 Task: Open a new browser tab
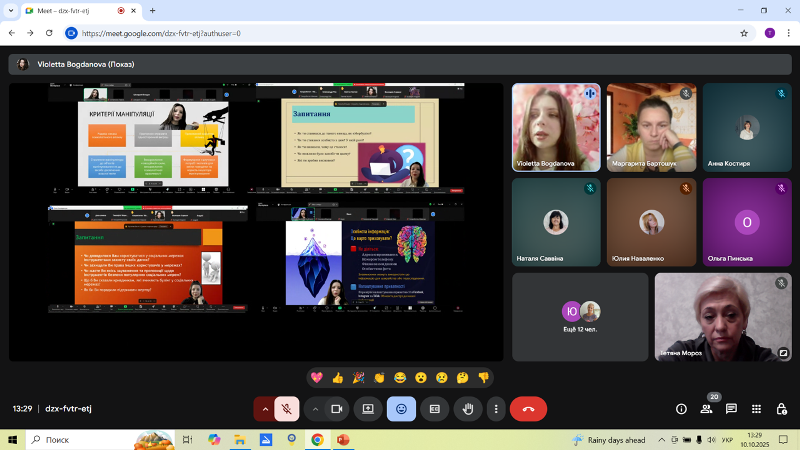[152, 10]
